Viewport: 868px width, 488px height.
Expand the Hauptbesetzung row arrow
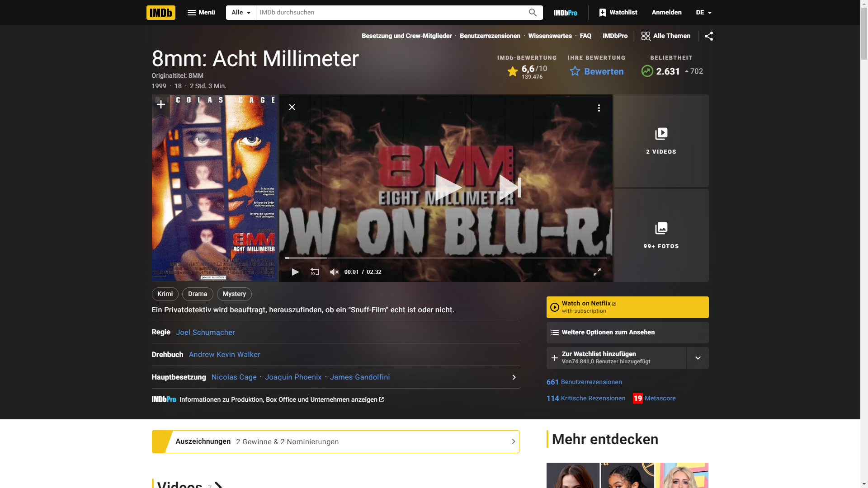[514, 377]
